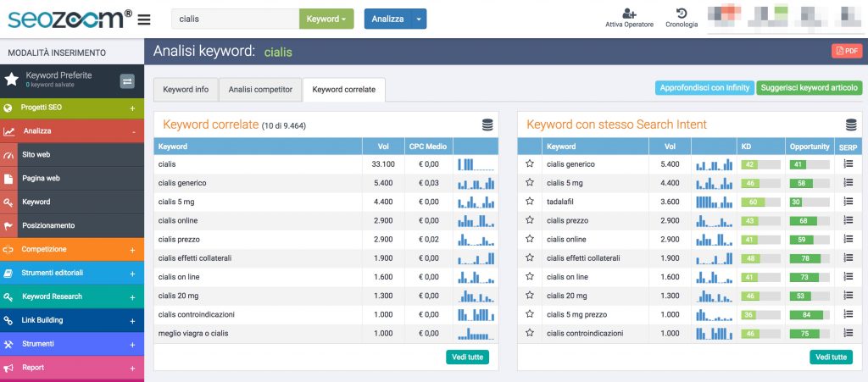Click the Vol column header in Keyword correlate
The width and height of the screenshot is (868, 382).
383,147
